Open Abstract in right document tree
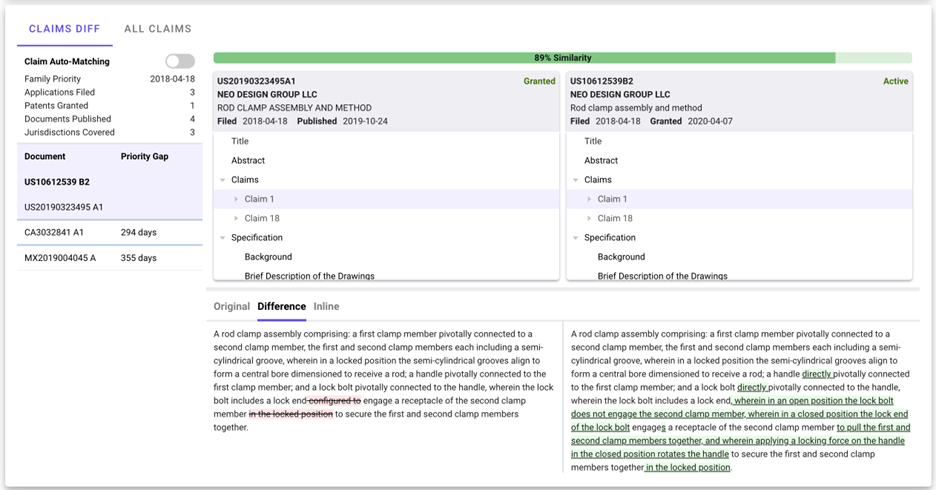This screenshot has width=936, height=490. [601, 161]
